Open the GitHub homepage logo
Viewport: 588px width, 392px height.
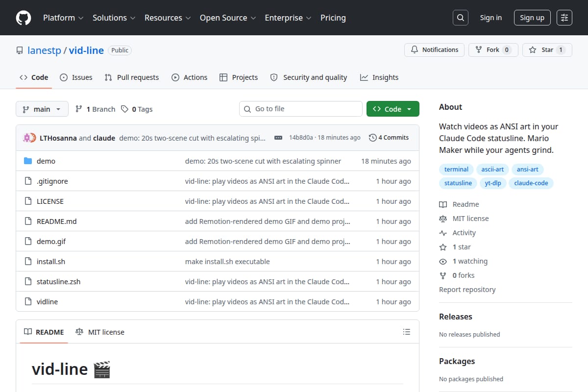click(x=24, y=18)
